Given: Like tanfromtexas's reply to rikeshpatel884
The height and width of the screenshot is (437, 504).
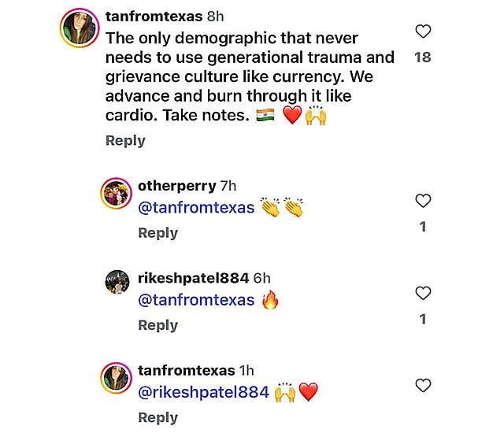Looking at the screenshot, I should (x=423, y=385).
